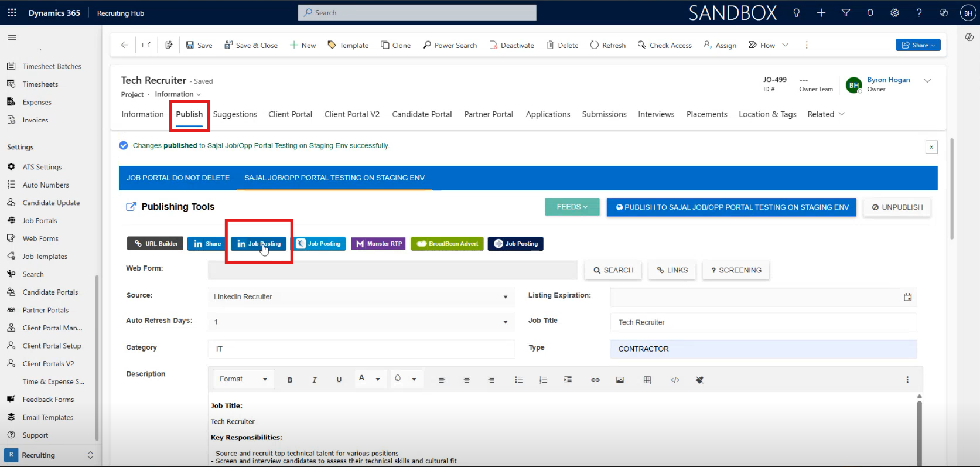Open the Listing Expiration calendar icon
The height and width of the screenshot is (467, 980).
point(907,297)
